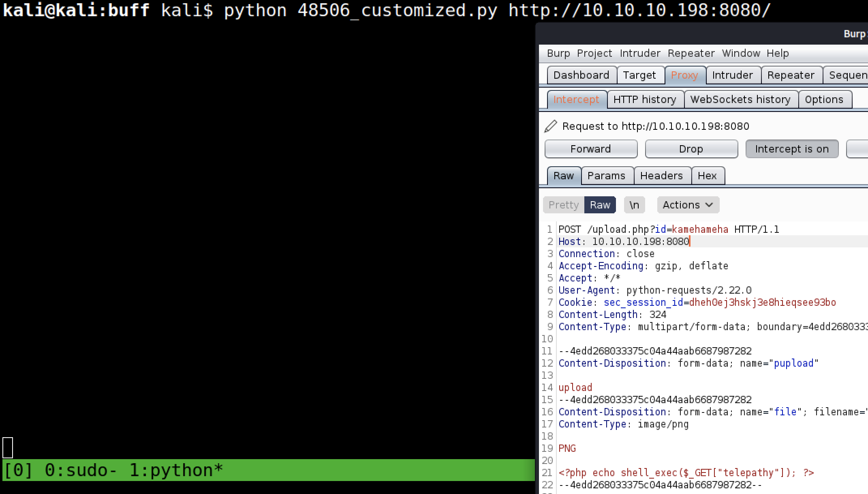This screenshot has width=868, height=494.
Task: Open the Help menu
Action: 777,53
